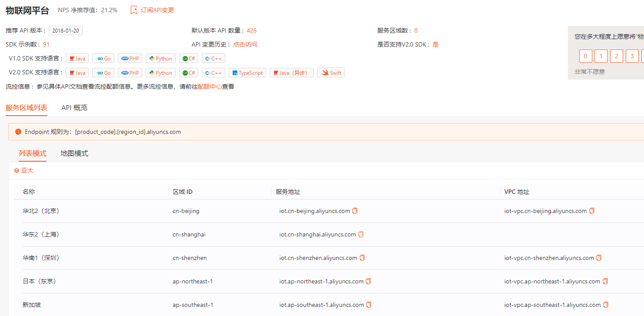
Task: Open the V2.0 SDK Java badge
Action: tap(77, 73)
